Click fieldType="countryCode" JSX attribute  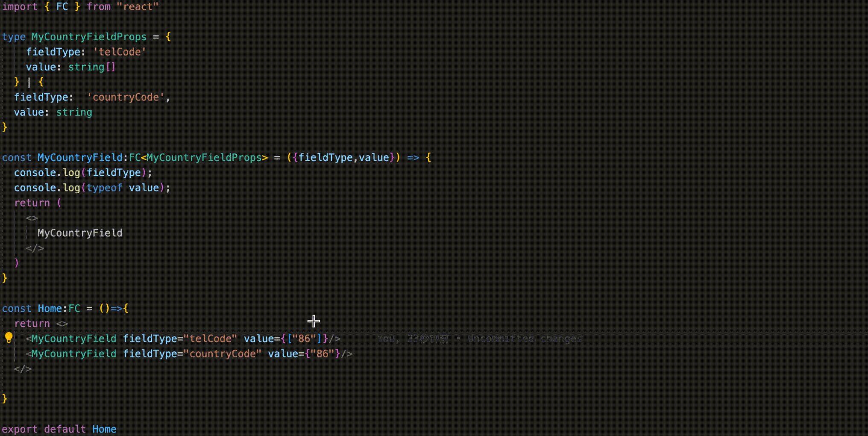pos(192,354)
